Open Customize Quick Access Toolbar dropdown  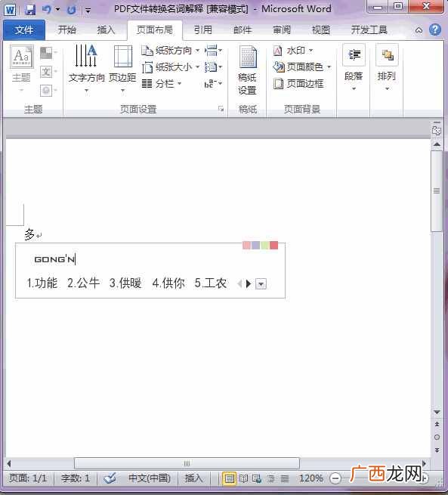(88, 11)
